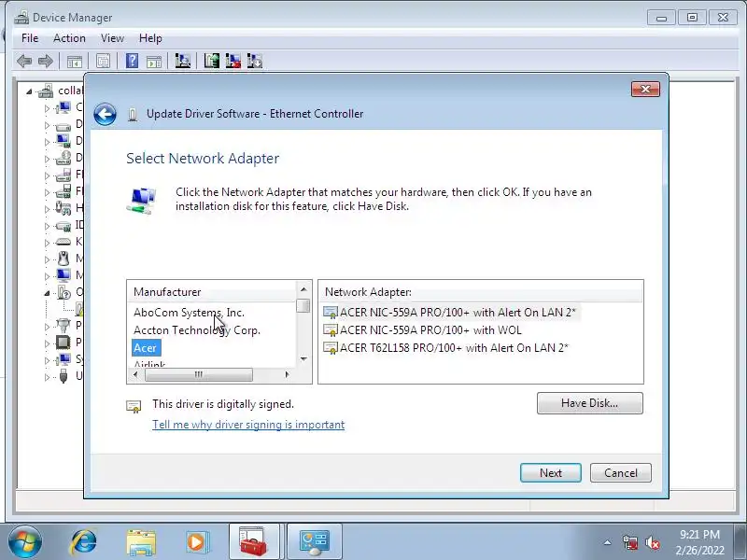Click the manufacturer list horizontal scrollbar thumb
The width and height of the screenshot is (747, 560).
[199, 375]
